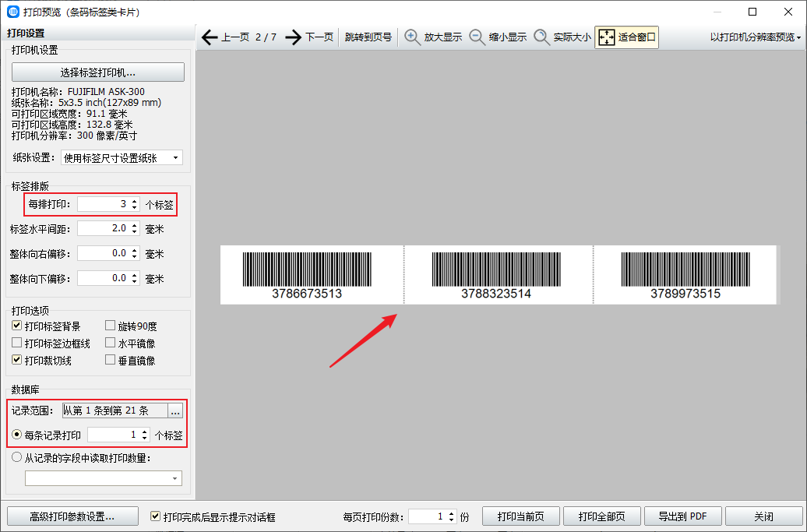Click barcode label 3789973515 in preview
807x532 pixels.
(x=685, y=275)
